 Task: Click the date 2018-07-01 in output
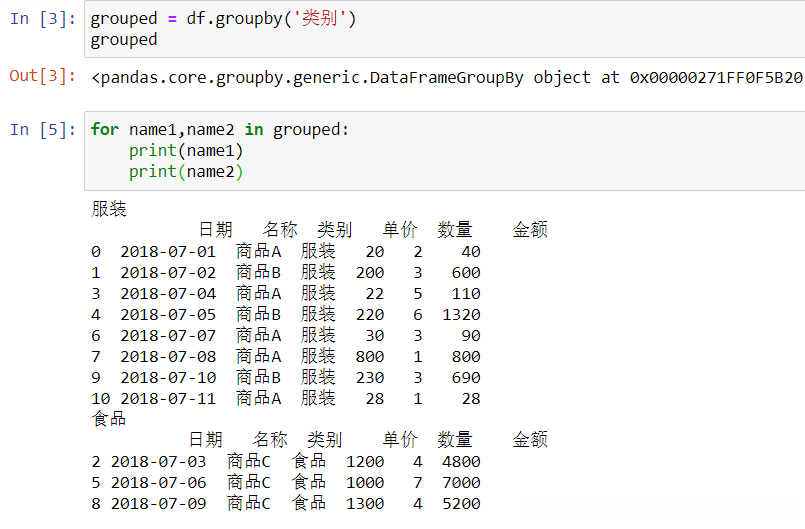(168, 252)
